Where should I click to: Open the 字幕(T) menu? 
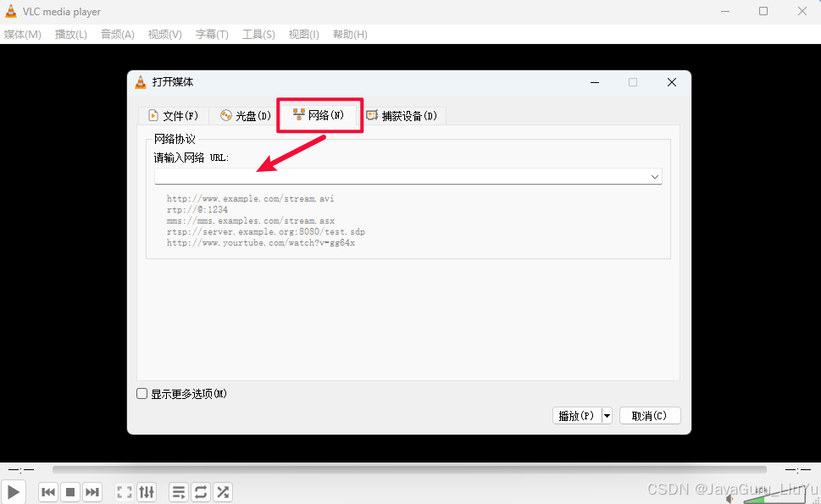click(x=212, y=35)
